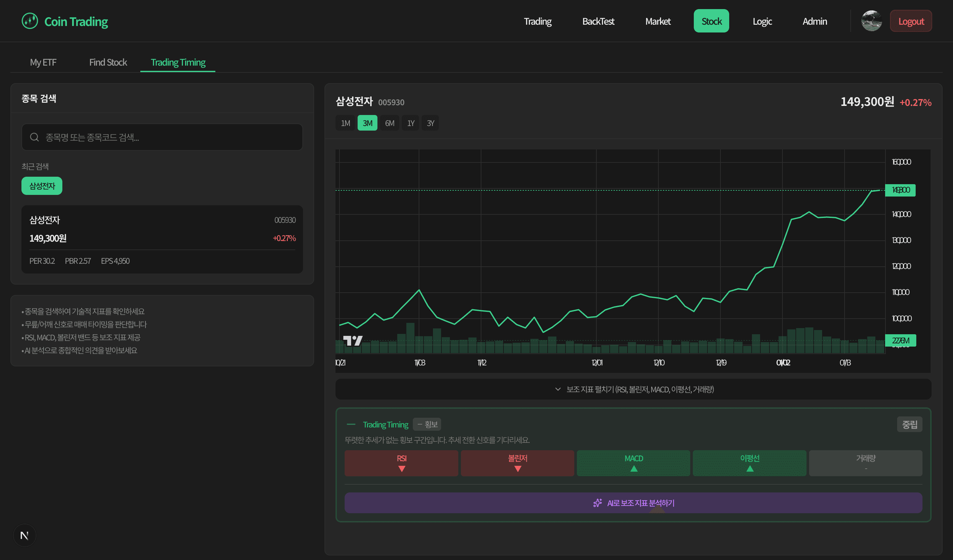Viewport: 953px width, 560px height.
Task: Click the Logout button
Action: pos(911,21)
